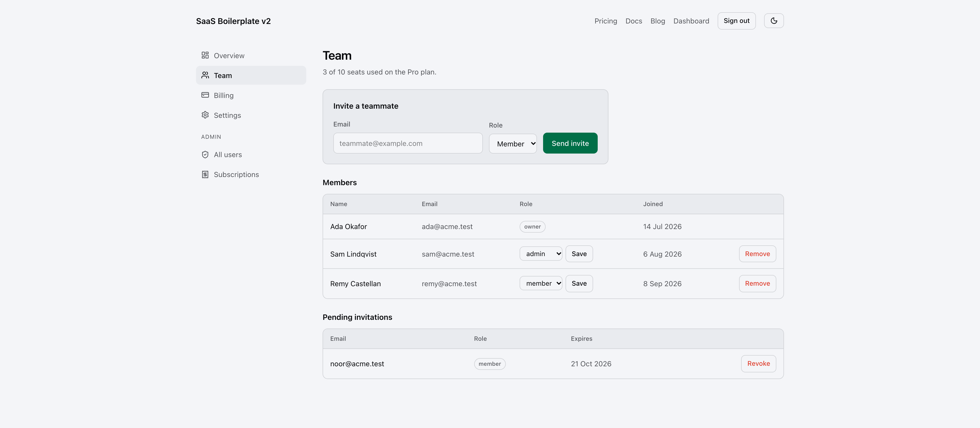Open the invite Role dropdown

pos(513,144)
